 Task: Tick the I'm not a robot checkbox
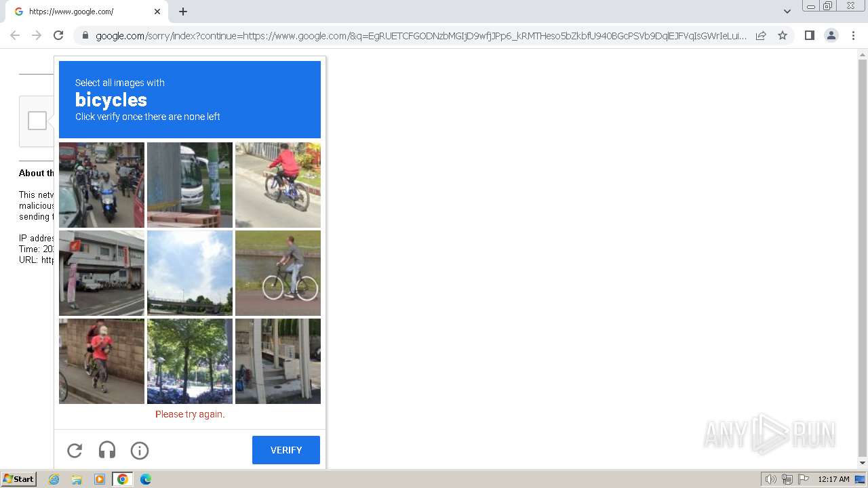(x=37, y=121)
